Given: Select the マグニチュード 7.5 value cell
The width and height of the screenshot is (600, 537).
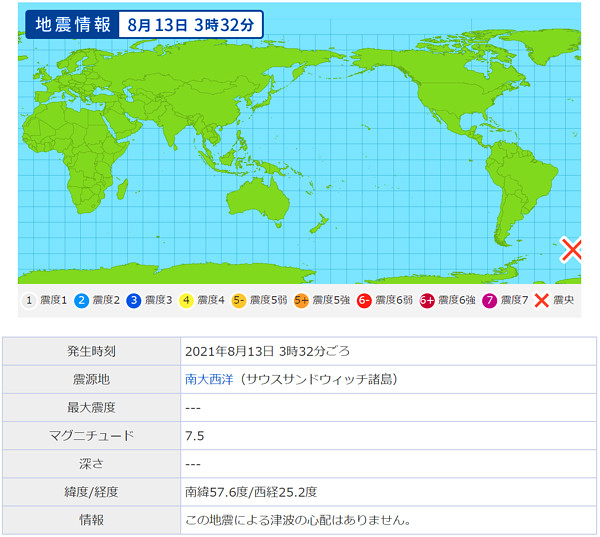Looking at the screenshot, I should pyautogui.click(x=196, y=436).
